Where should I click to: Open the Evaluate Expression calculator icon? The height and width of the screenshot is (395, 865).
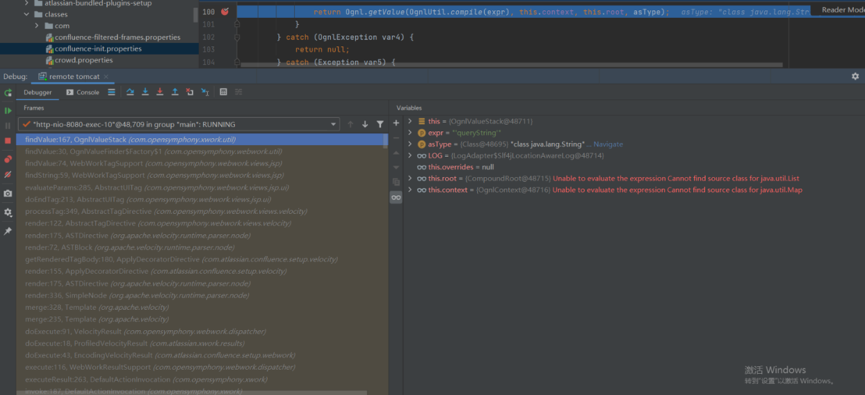click(223, 92)
